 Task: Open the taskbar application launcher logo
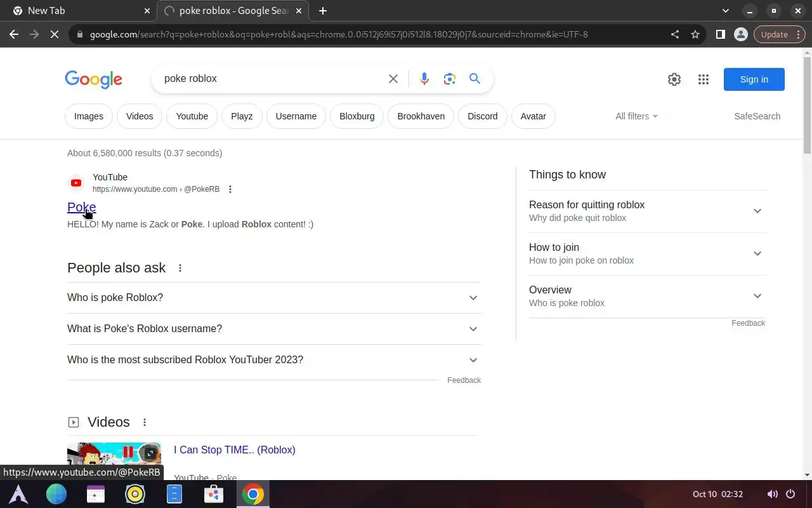[18, 494]
